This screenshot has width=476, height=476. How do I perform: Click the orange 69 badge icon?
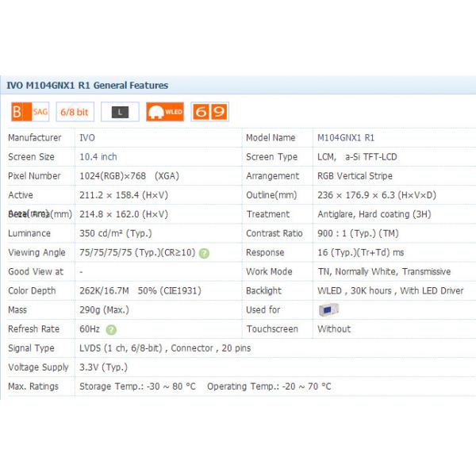[209, 112]
